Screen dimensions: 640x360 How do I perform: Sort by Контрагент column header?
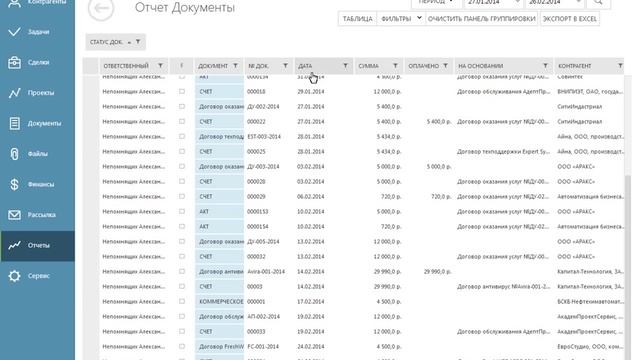[x=575, y=66]
